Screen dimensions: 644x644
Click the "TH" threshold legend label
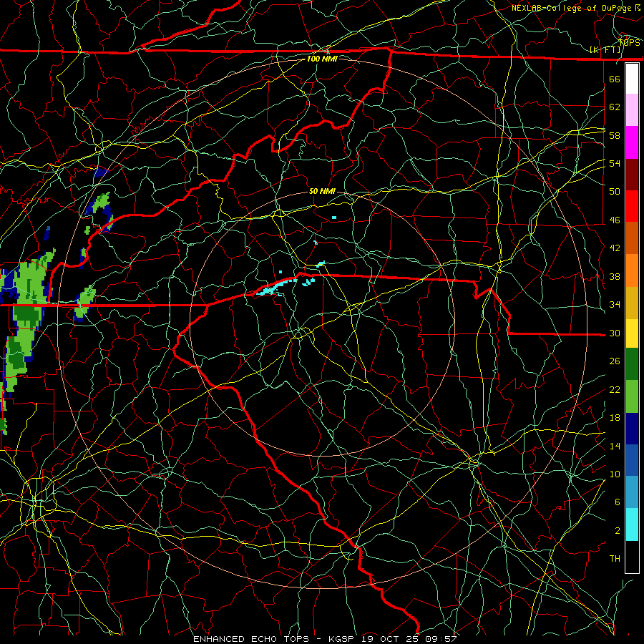point(615,558)
